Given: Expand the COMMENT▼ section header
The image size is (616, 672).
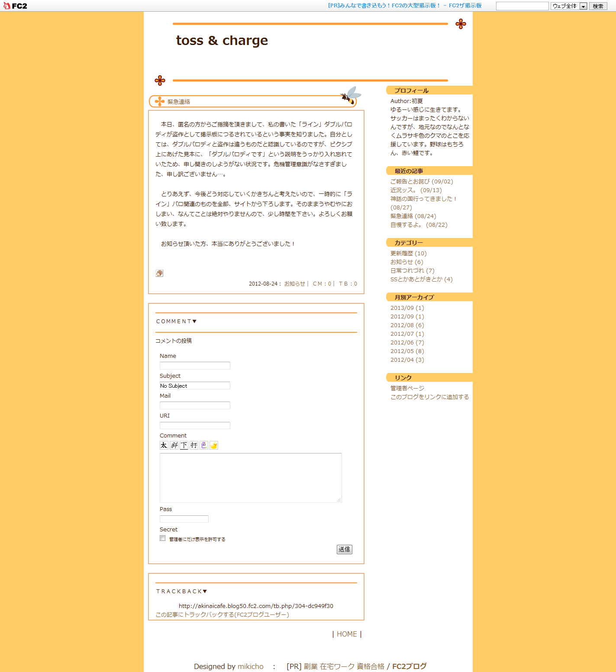Looking at the screenshot, I should (x=176, y=322).
